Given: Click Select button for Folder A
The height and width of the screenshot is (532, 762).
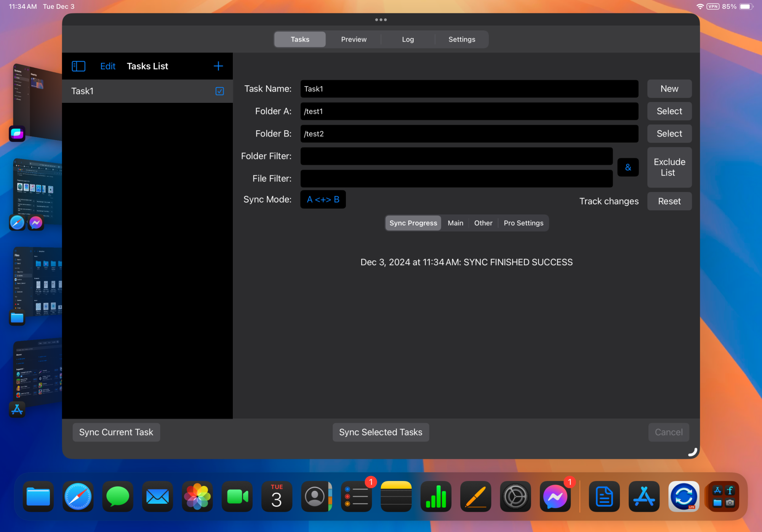Looking at the screenshot, I should pos(669,111).
